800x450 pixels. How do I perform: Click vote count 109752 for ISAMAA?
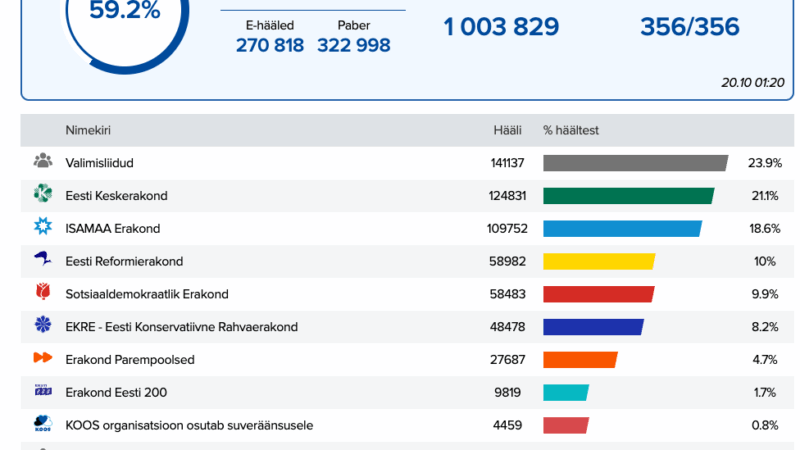tap(507, 229)
